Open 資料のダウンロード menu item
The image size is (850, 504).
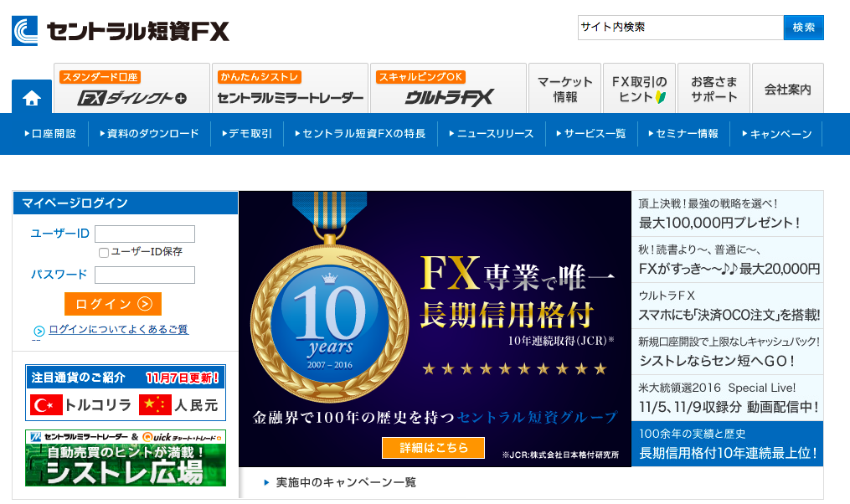[150, 134]
